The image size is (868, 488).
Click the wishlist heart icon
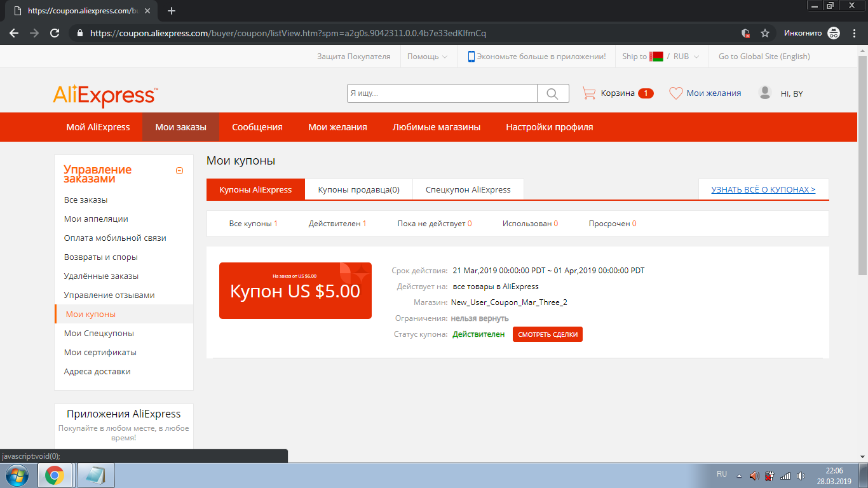[675, 93]
